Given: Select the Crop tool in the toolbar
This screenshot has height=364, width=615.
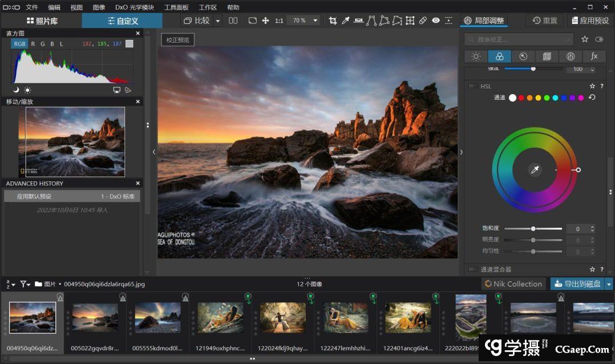Looking at the screenshot, I should [333, 21].
